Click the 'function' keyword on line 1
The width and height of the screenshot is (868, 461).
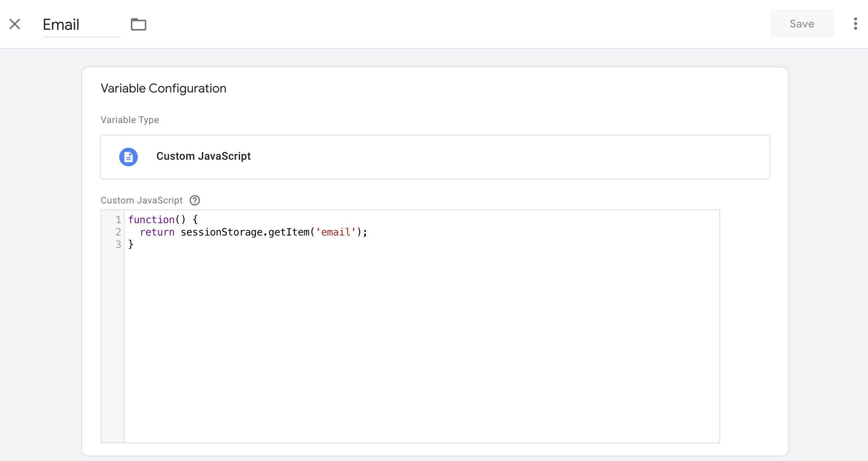[x=151, y=220]
